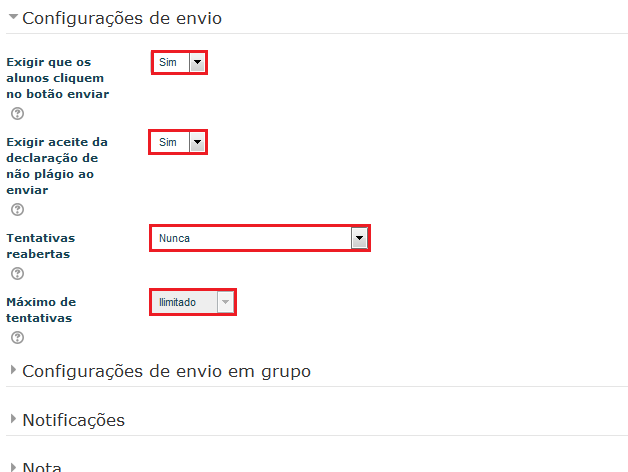
Task: Click 'Exigir aceite da declaração' label text
Action: (x=56, y=165)
